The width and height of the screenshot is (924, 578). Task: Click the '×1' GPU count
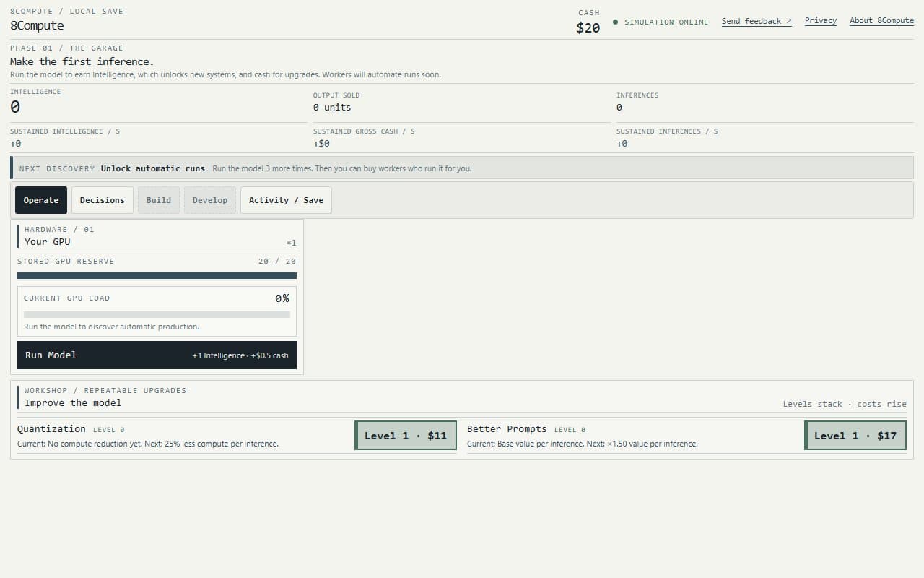tap(292, 243)
